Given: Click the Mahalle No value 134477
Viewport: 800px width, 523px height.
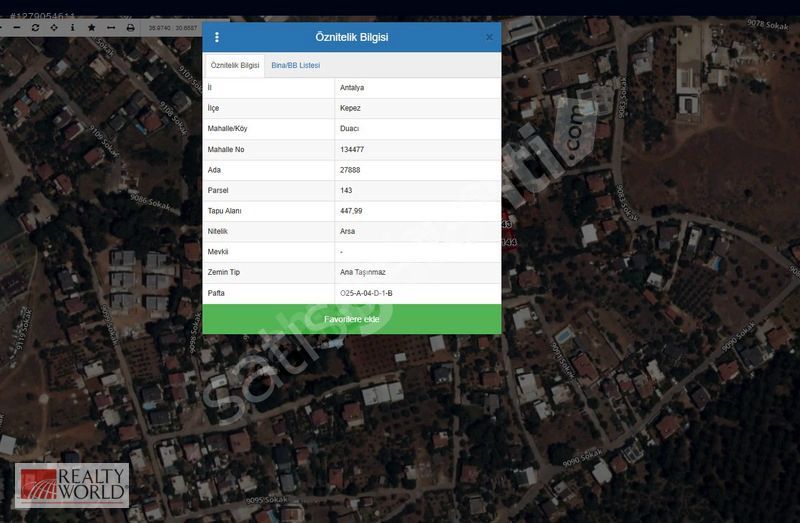Looking at the screenshot, I should click(x=352, y=150).
